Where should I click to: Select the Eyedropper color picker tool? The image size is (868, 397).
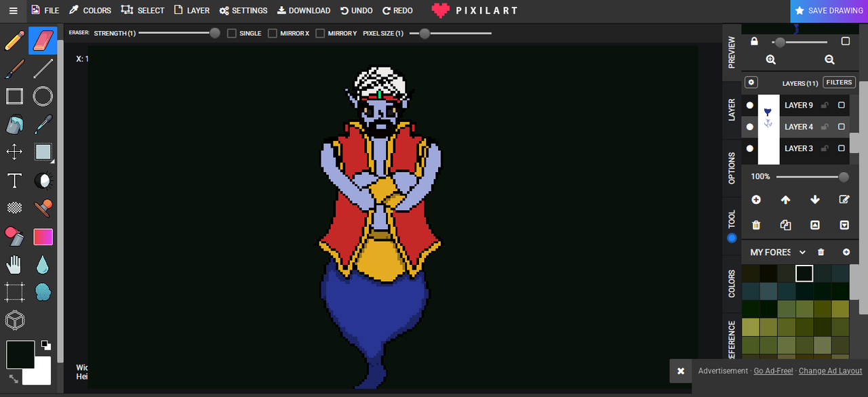tap(43, 125)
